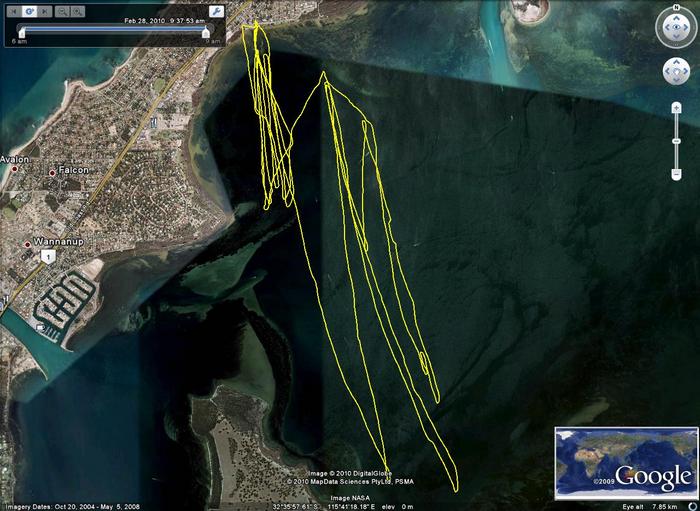
Task: Open time slider options wrench
Action: (215, 11)
